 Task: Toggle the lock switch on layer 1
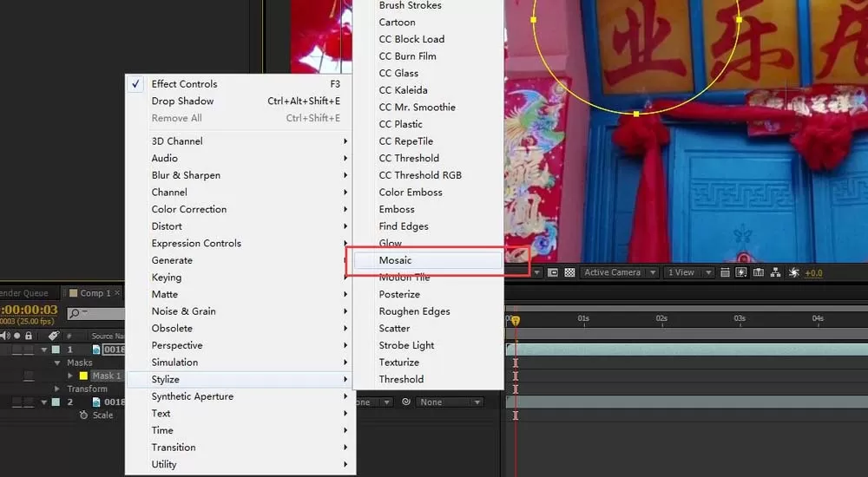[29, 350]
